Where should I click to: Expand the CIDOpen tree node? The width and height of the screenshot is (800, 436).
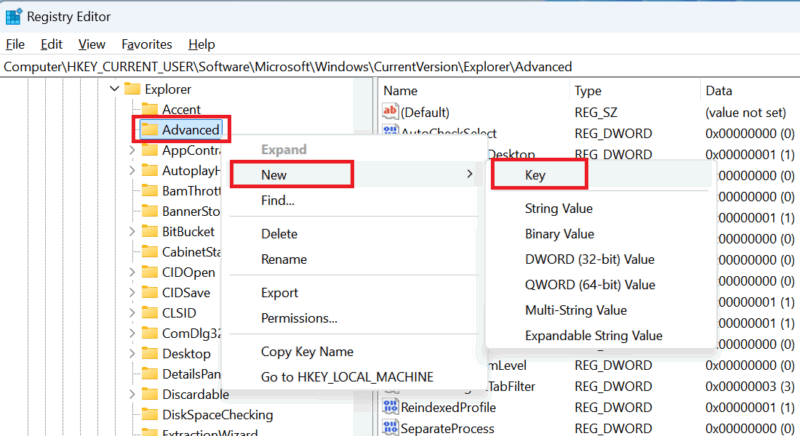point(132,272)
